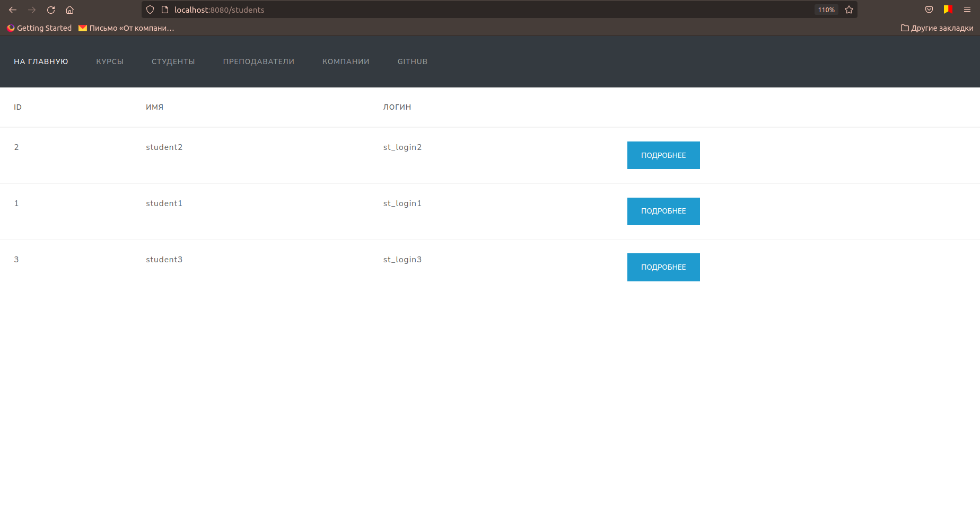Click the ID column header
980x532 pixels.
17,107
